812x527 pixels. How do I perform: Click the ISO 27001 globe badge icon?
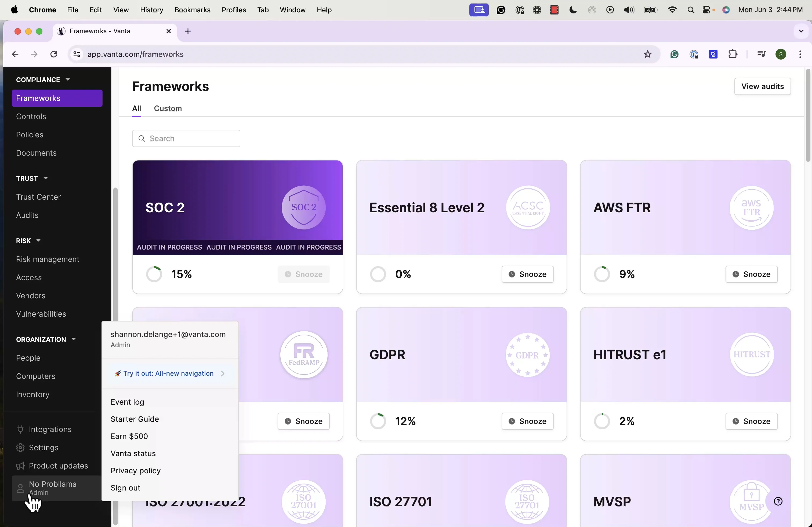(304, 502)
